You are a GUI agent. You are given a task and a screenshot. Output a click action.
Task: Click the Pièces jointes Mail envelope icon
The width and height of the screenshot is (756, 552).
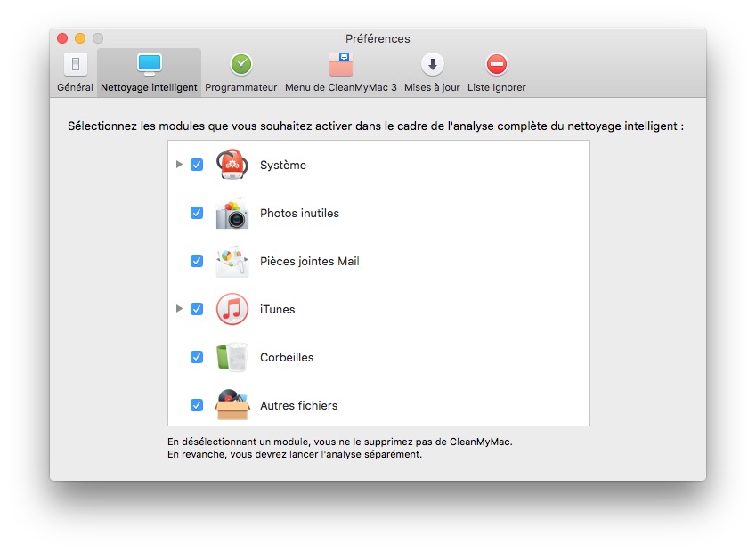[x=232, y=261]
